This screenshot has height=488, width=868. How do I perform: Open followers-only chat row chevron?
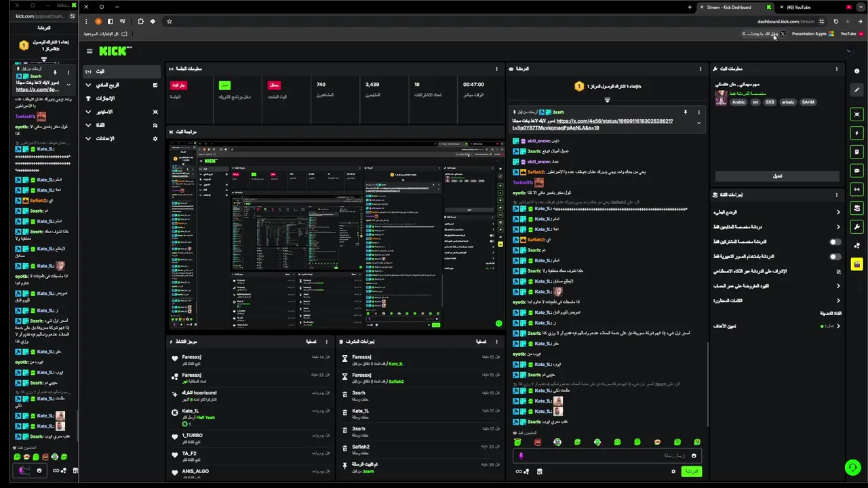point(838,227)
